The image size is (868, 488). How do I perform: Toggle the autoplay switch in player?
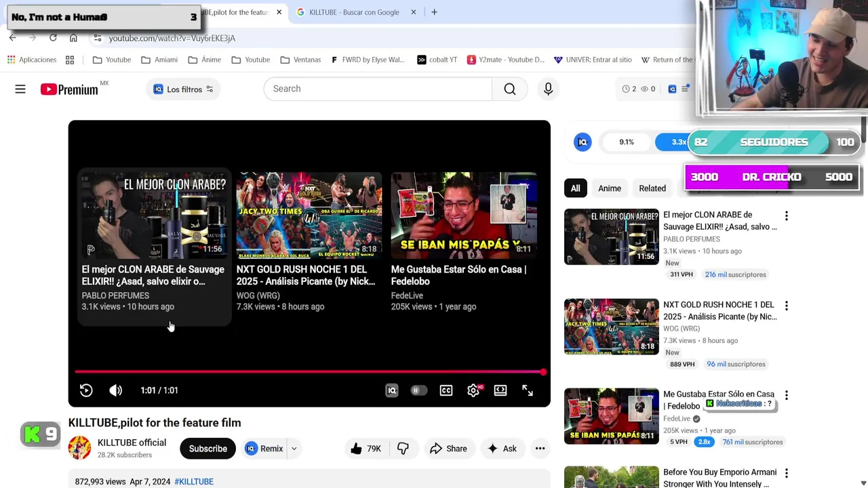click(418, 390)
